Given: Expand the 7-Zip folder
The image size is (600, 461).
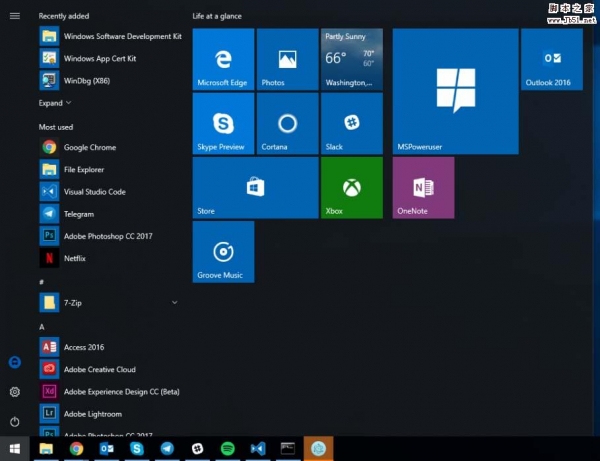Looking at the screenshot, I should click(174, 302).
